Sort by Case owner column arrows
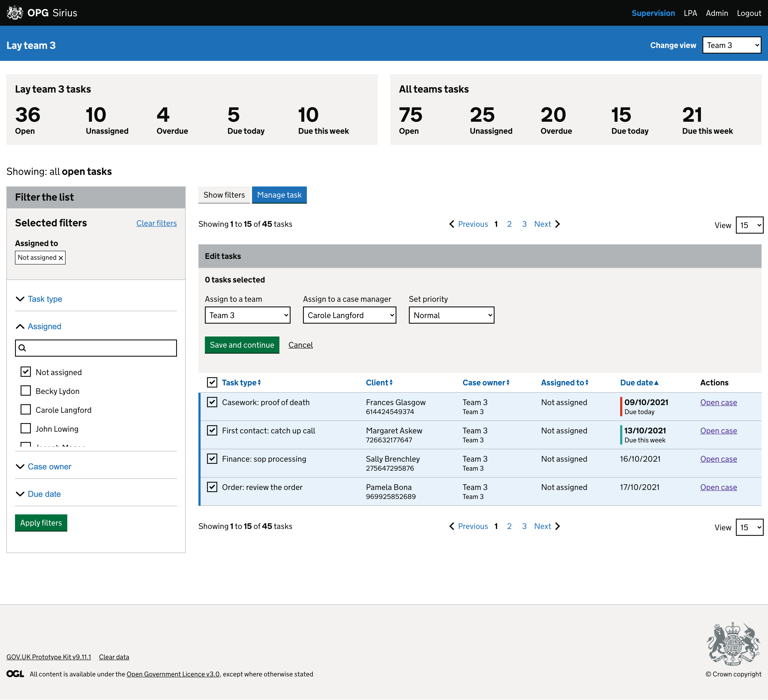The height and width of the screenshot is (700, 768). click(508, 383)
